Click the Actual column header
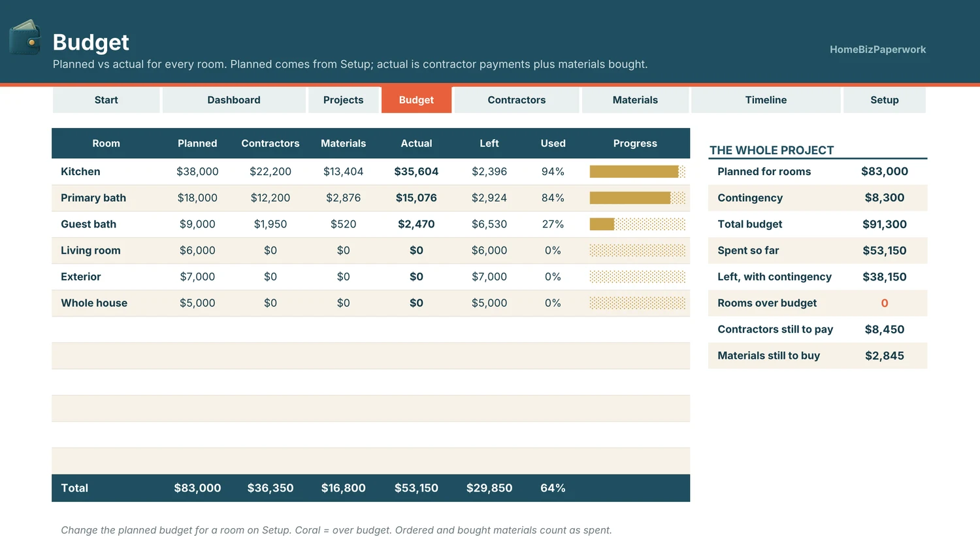Image resolution: width=980 pixels, height=536 pixels. (x=416, y=143)
